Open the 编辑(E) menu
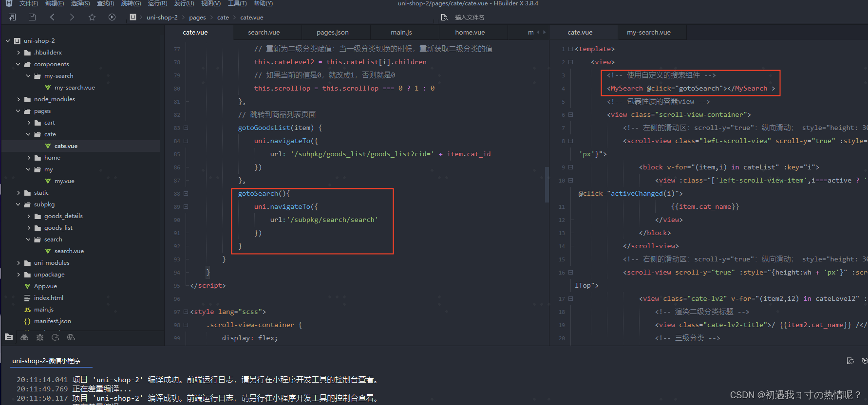Image resolution: width=868 pixels, height=405 pixels. click(x=55, y=3)
